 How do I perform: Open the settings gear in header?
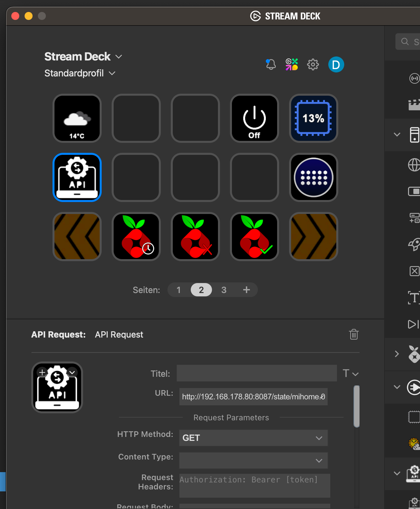tap(313, 64)
